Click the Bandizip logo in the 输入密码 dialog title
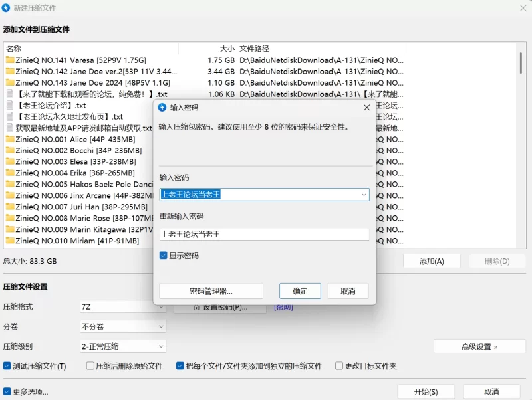Viewport: 532px width, 400px height. click(162, 108)
